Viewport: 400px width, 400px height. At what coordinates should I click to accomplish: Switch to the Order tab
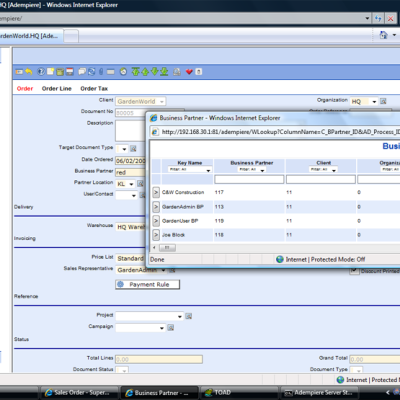[25, 88]
